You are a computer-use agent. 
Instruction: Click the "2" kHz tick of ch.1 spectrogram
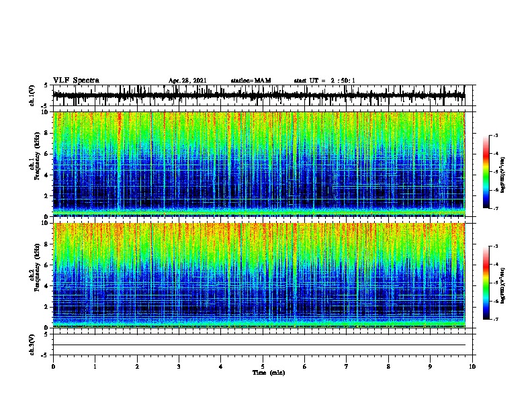click(x=47, y=195)
